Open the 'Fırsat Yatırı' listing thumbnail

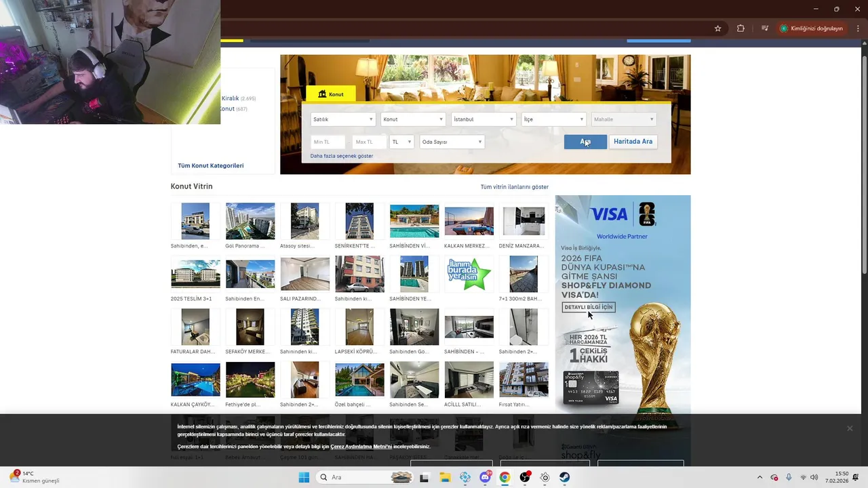pos(524,380)
